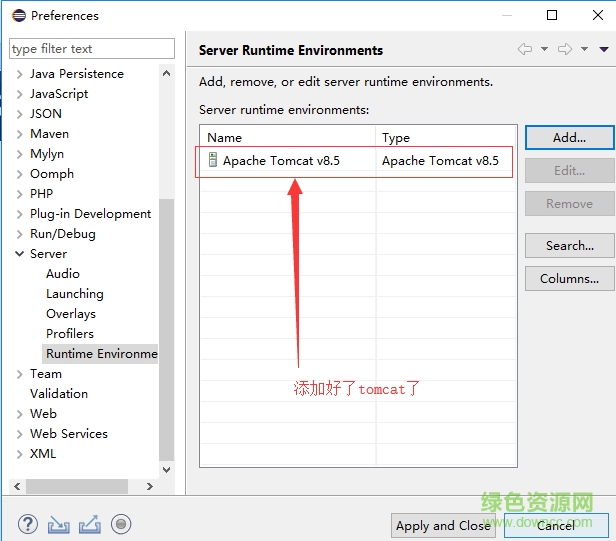Click the export preferences icon
Viewport: 616px width, 541px height.
(x=90, y=523)
